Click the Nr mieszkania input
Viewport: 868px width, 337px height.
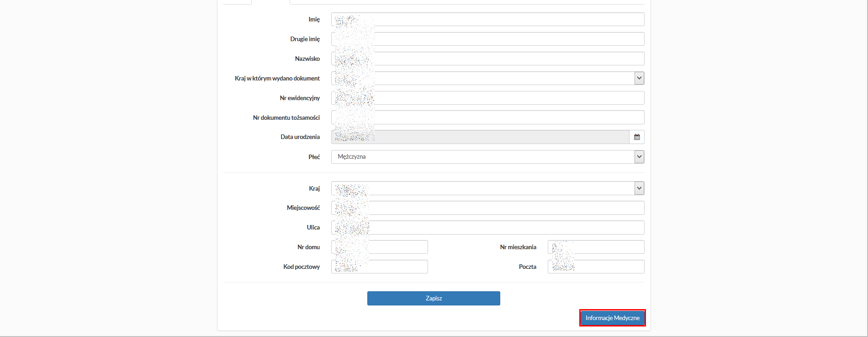pyautogui.click(x=608, y=247)
